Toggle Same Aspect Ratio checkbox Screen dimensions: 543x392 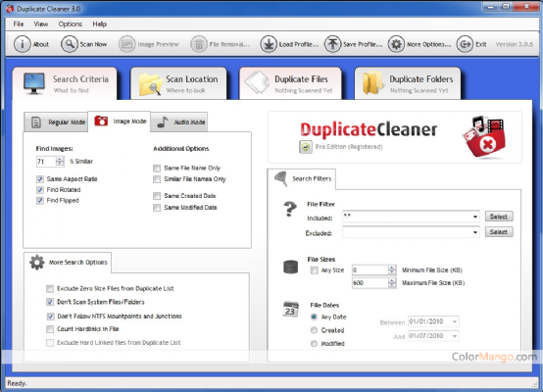[40, 179]
